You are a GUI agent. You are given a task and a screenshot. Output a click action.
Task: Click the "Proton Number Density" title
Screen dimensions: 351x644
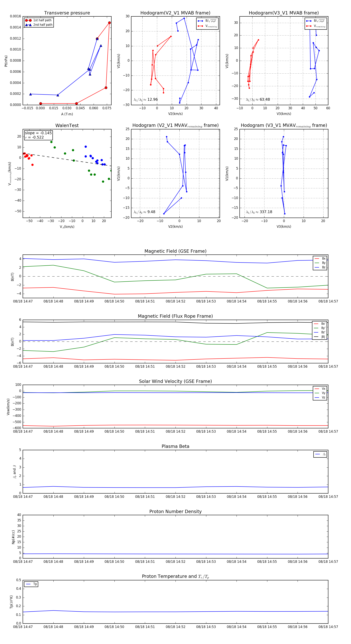(x=175, y=511)
